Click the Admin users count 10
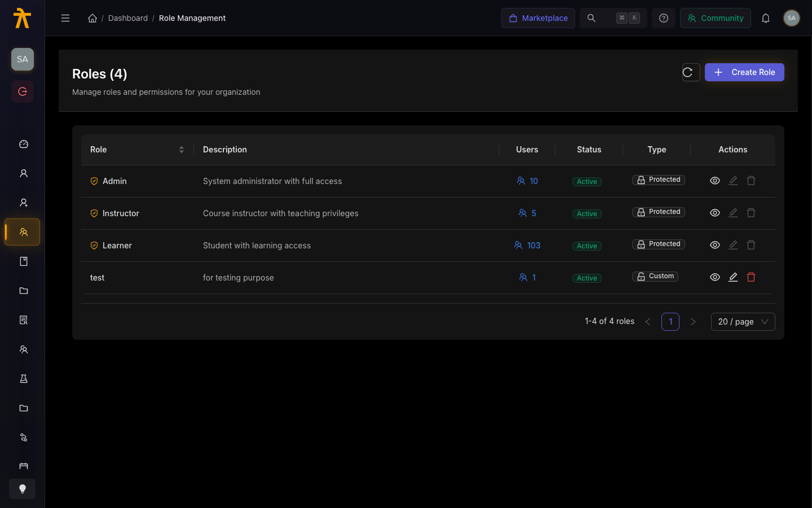The image size is (812, 508). coord(527,181)
